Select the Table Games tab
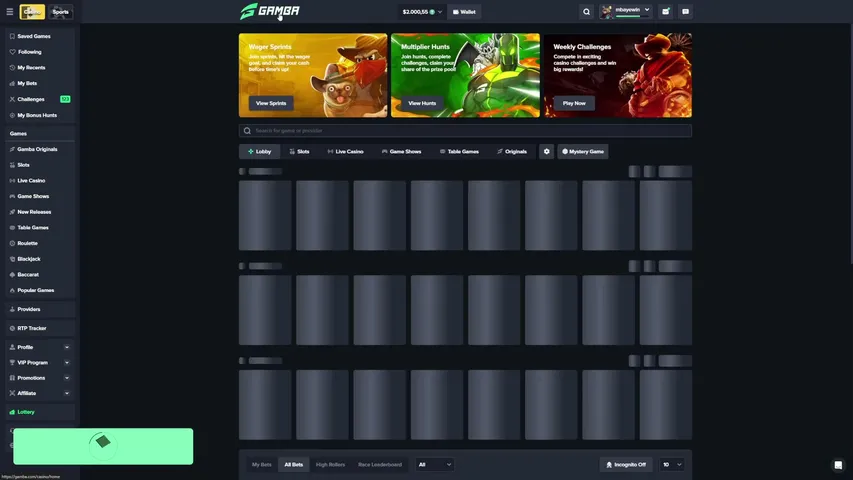Screen dimensions: 853x480 click(459, 152)
